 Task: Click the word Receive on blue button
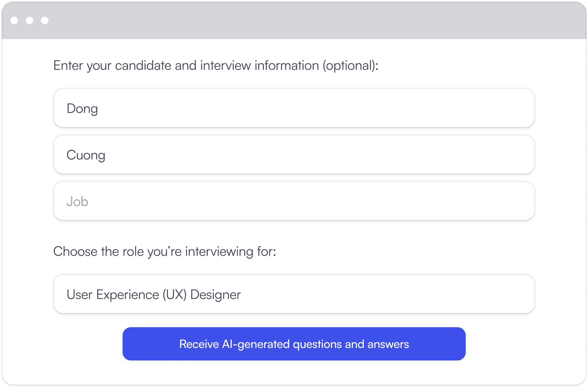(x=199, y=344)
